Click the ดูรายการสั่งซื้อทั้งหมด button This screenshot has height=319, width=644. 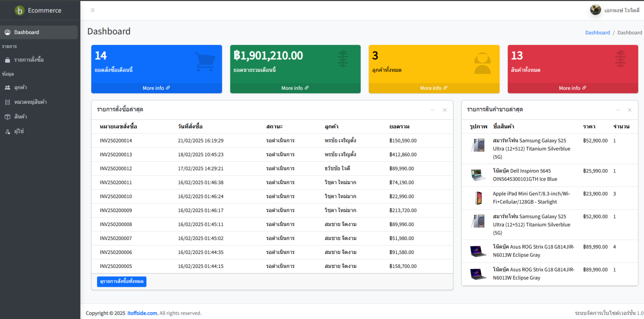(122, 281)
